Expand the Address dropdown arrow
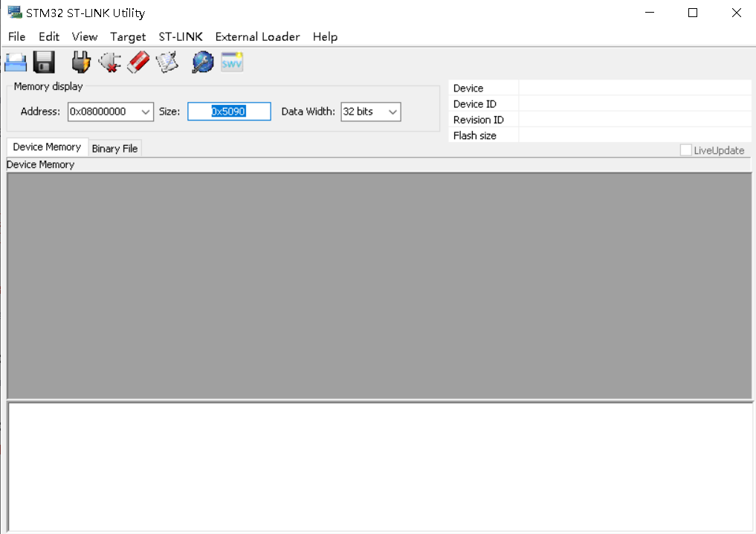Image resolution: width=756 pixels, height=534 pixels. coord(146,112)
